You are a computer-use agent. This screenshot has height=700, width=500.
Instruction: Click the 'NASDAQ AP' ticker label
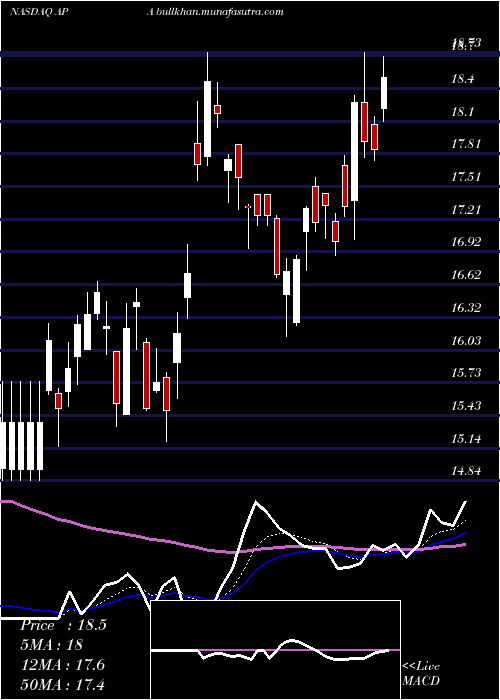[x=39, y=12]
